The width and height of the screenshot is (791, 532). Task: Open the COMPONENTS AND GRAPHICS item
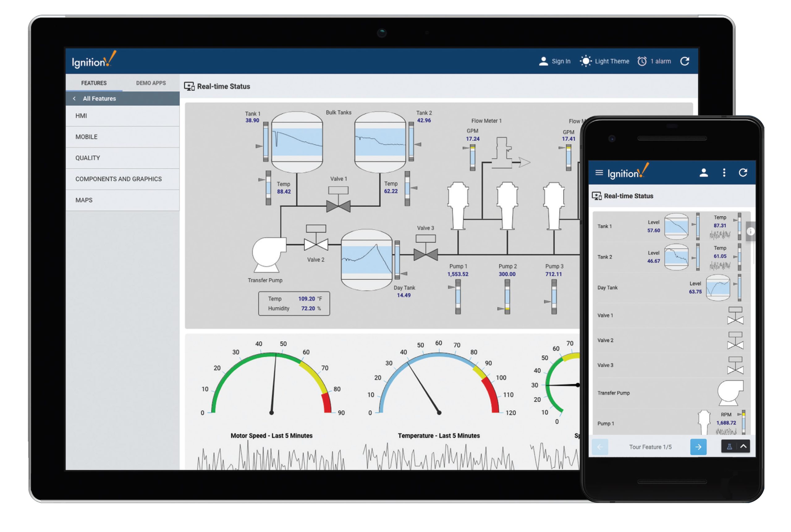click(x=118, y=179)
